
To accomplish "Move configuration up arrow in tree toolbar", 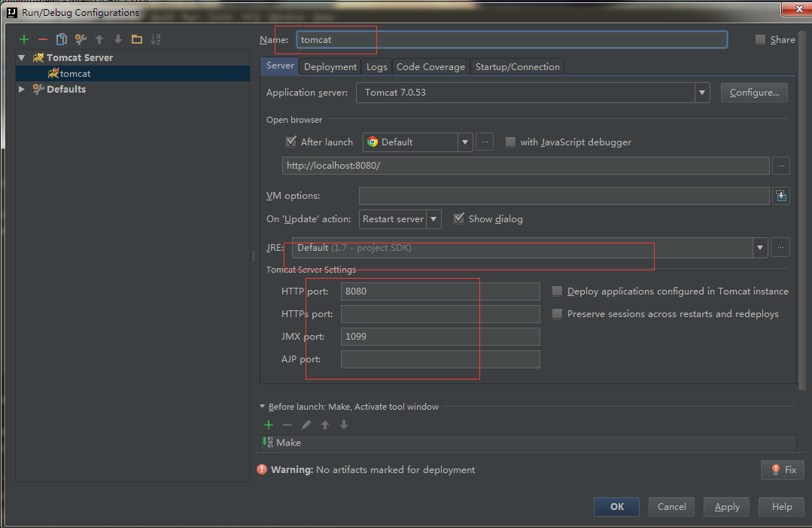I will point(99,39).
